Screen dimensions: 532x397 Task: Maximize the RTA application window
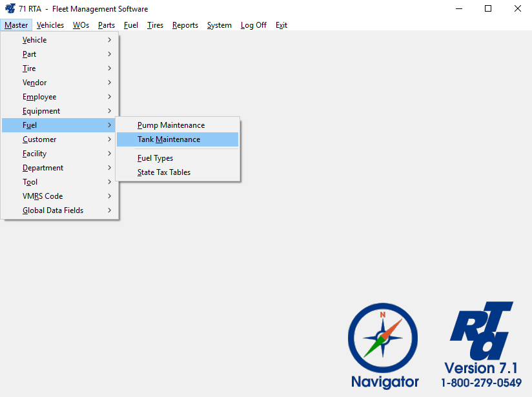[x=488, y=9]
